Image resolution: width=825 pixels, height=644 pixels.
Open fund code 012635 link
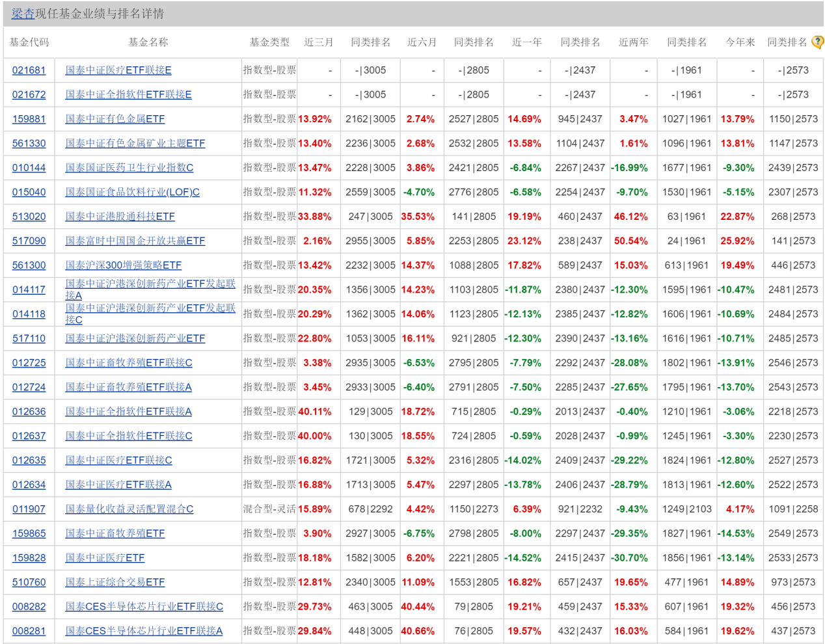point(29,461)
